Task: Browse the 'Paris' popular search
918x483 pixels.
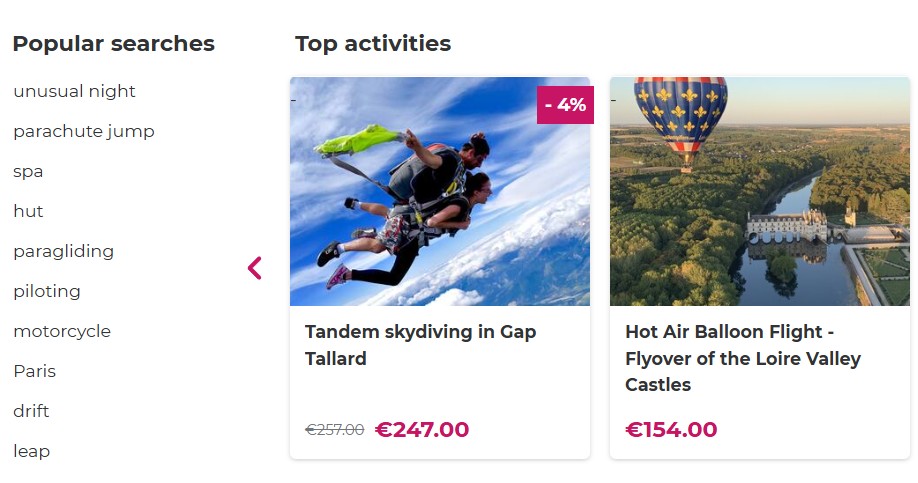Action: click(34, 371)
